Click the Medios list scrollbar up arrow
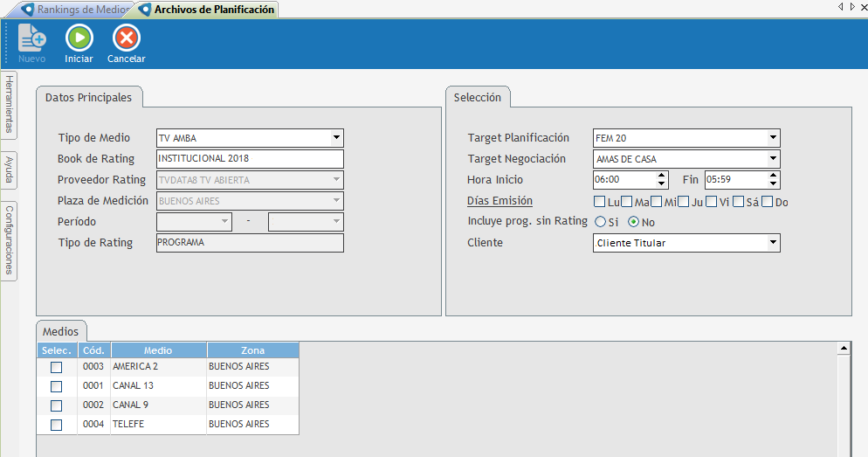 pyautogui.click(x=844, y=349)
